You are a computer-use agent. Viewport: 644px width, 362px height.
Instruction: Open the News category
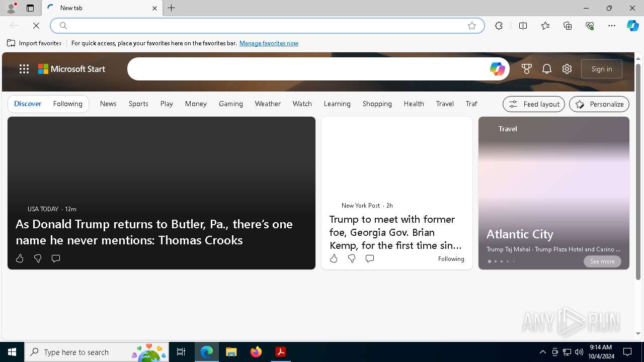click(x=108, y=104)
